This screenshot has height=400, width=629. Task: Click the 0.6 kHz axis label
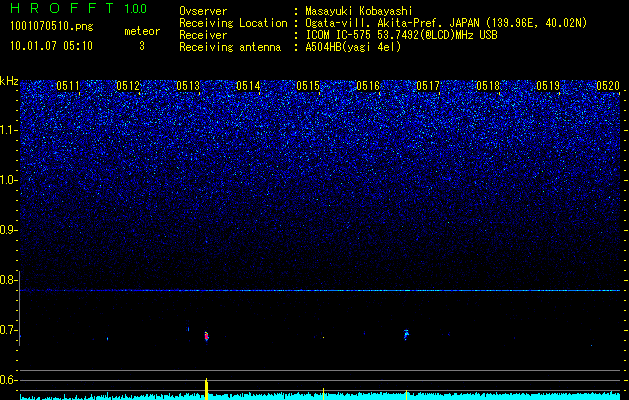tap(9, 380)
